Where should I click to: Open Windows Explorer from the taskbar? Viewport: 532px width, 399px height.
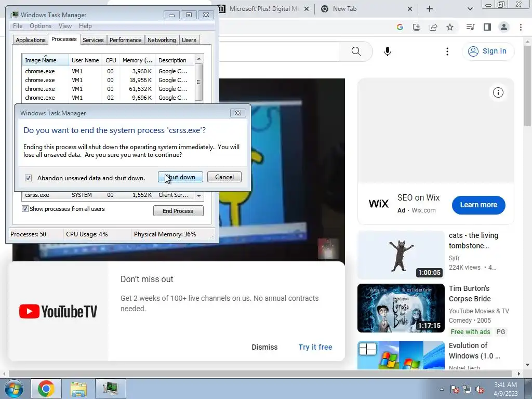(78, 389)
